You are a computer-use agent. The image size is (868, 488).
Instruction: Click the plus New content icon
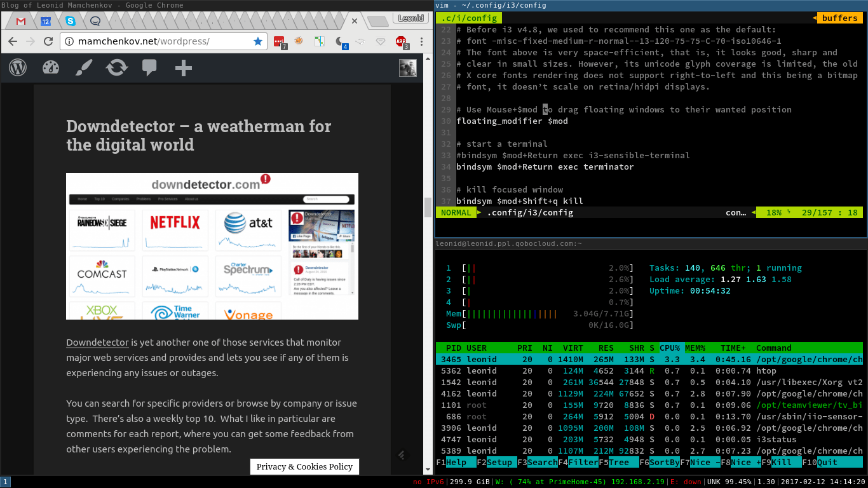pos(183,67)
